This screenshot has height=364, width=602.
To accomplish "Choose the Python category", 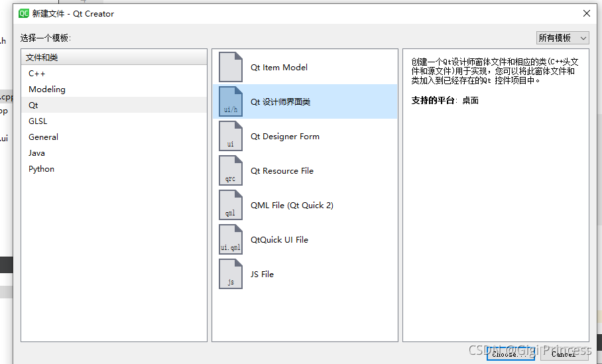I will (113, 169).
